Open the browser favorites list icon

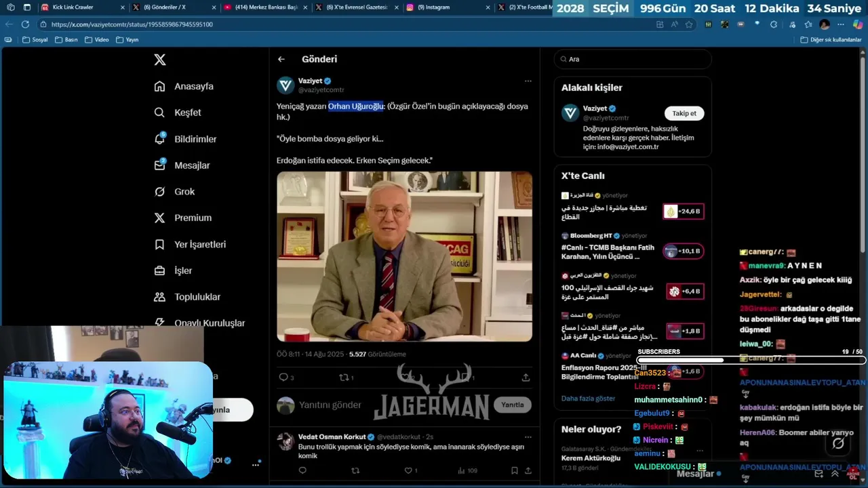coord(808,24)
